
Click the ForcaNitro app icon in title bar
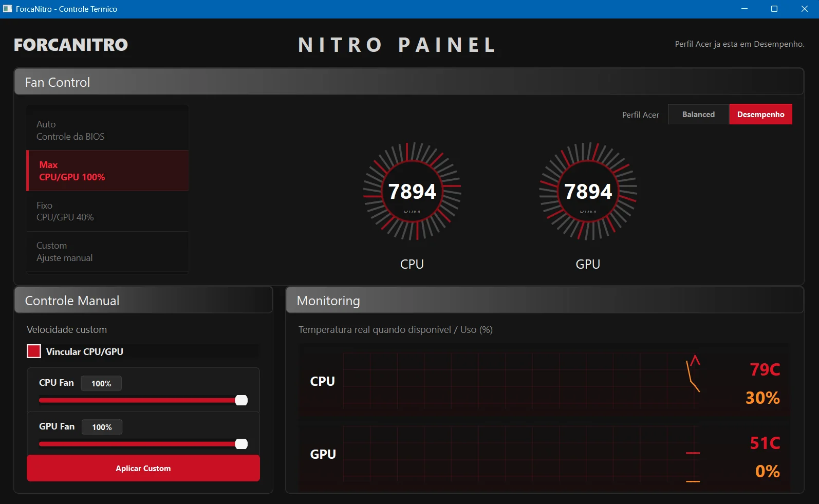(8, 9)
